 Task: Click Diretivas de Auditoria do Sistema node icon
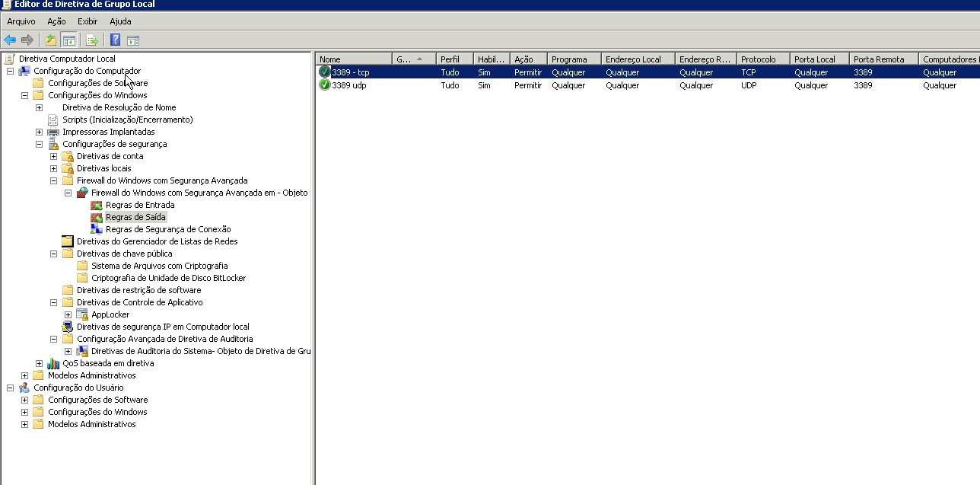82,351
